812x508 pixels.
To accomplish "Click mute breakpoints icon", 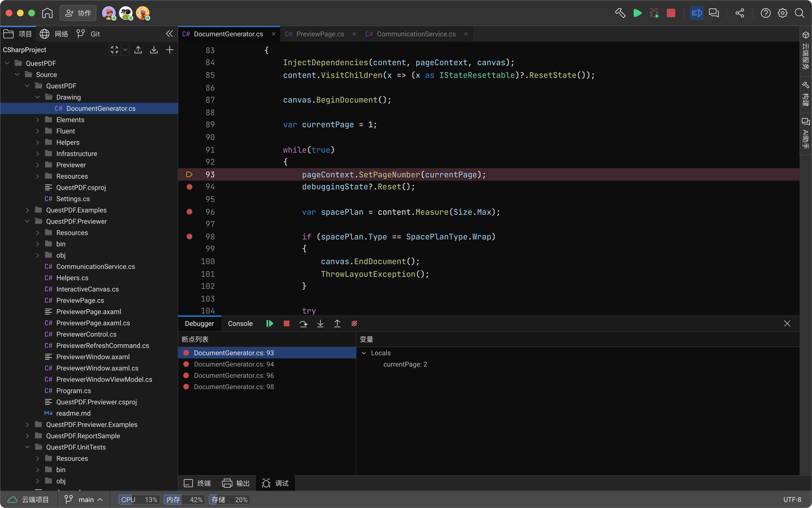I will point(354,323).
